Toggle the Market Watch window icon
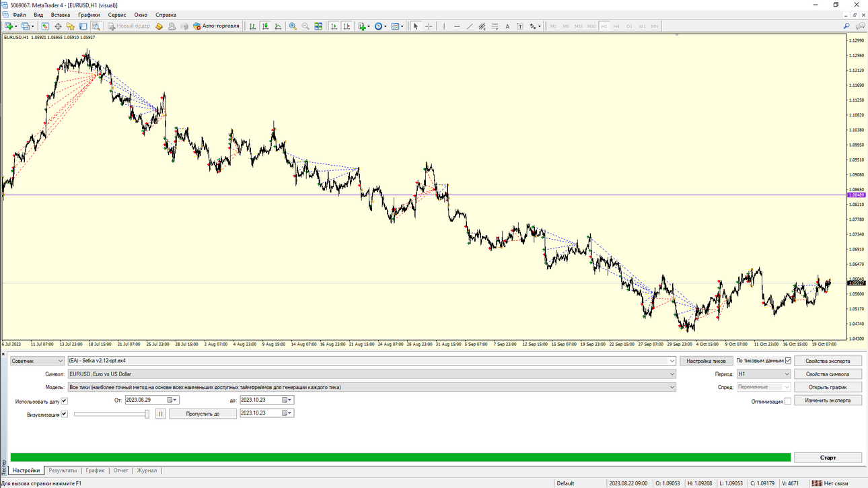The width and height of the screenshot is (868, 488). coord(45,26)
